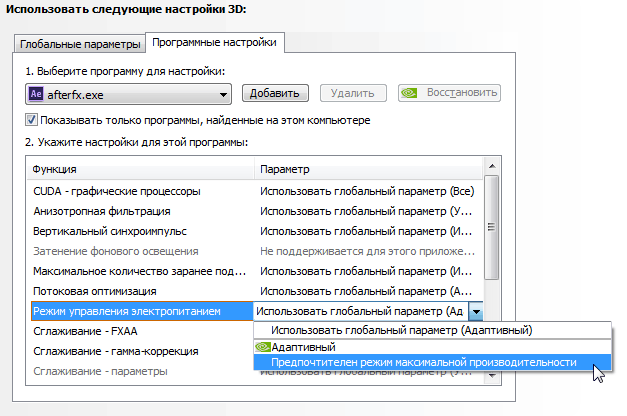Select the Режим управления электропитанием row
627x416 pixels.
click(142, 311)
